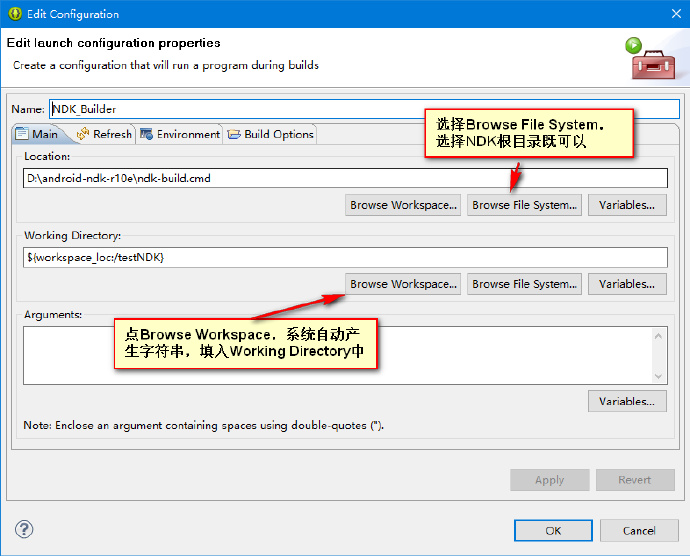Browse File System for Working Directory
The image size is (690, 556).
[525, 284]
